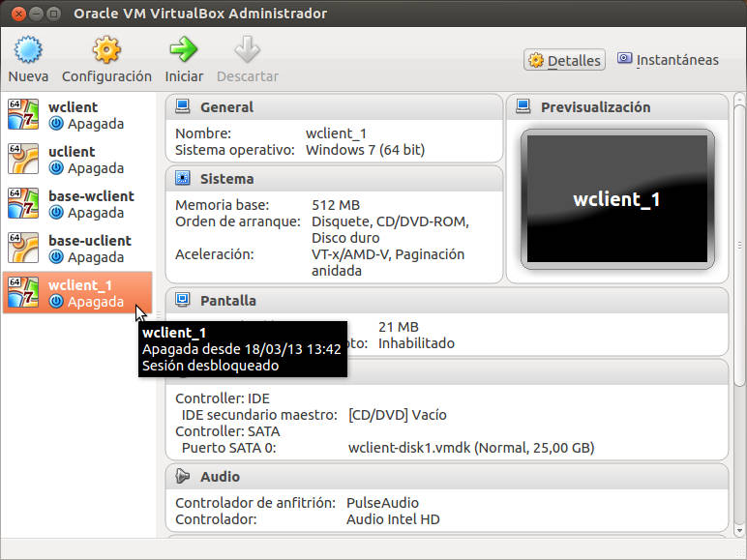
Task: Open Configuración with the gear icon
Action: click(106, 49)
